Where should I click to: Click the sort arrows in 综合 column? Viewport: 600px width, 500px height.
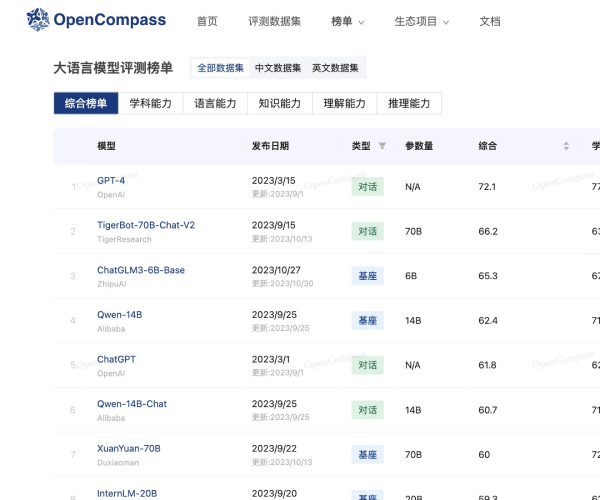pos(566,146)
